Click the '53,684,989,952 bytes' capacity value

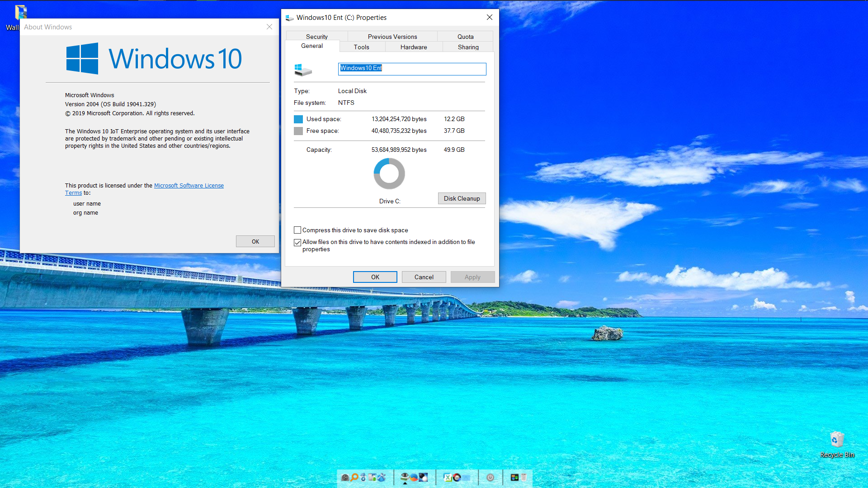point(399,150)
